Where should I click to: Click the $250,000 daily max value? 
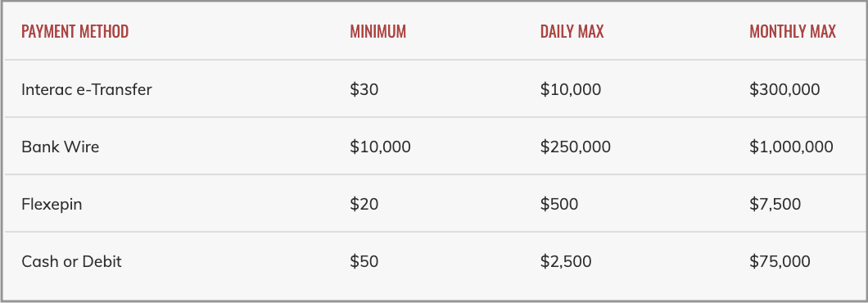(x=575, y=147)
